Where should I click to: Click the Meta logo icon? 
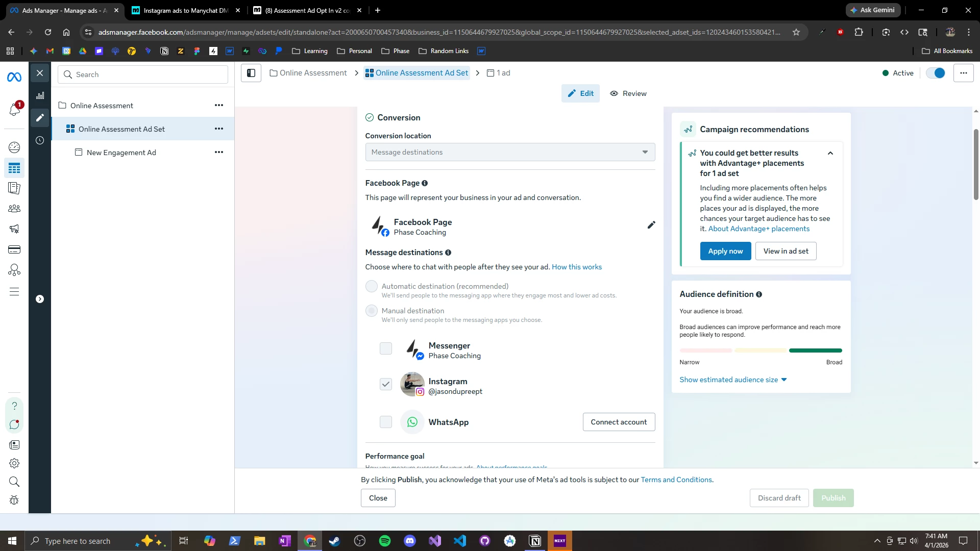point(14,77)
